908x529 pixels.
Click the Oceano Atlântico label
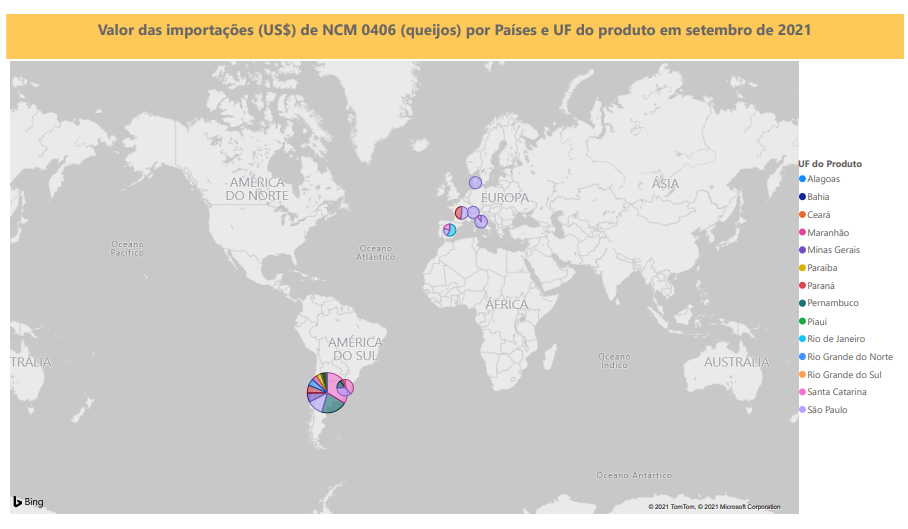[x=375, y=252]
